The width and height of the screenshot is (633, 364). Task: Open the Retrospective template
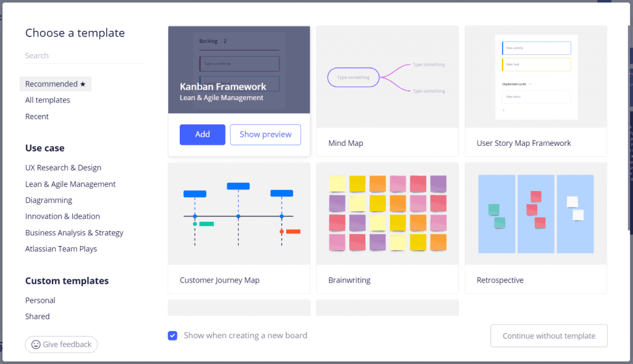point(535,213)
